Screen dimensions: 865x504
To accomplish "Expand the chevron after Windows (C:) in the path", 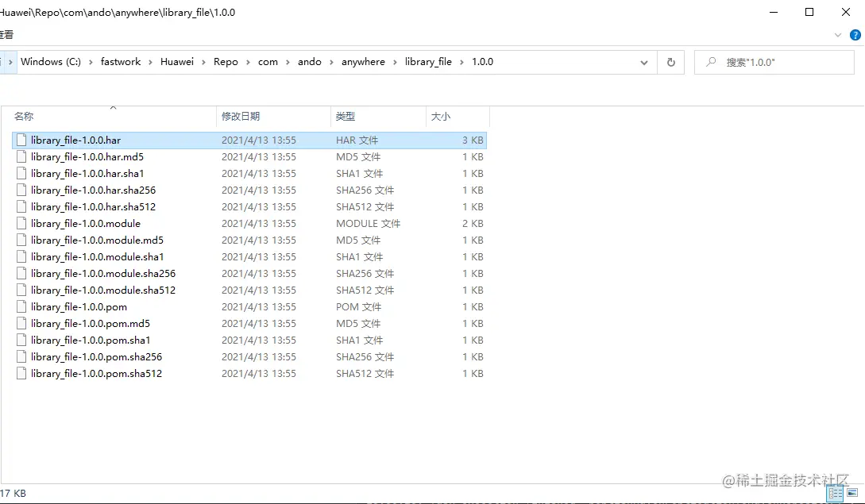I will [91, 63].
